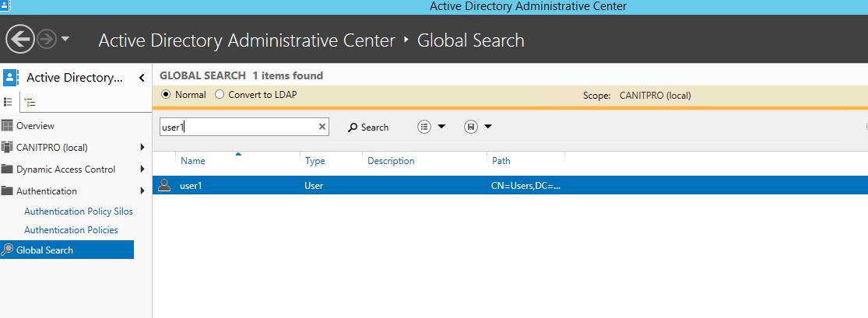Click the Search button

(368, 128)
